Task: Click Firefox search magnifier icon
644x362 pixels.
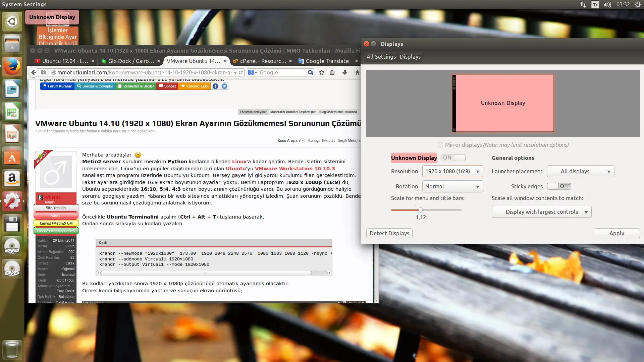Action: pos(310,72)
